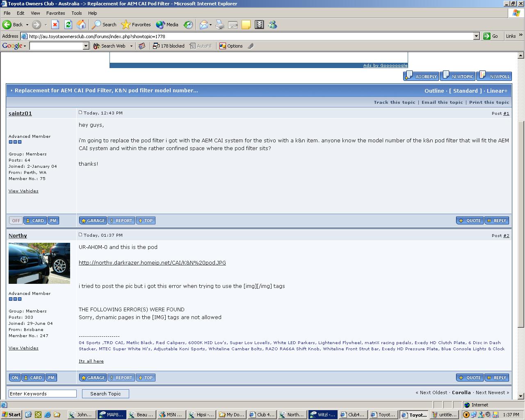
Task: Quote post #1 by saintz01
Action: [470, 221]
